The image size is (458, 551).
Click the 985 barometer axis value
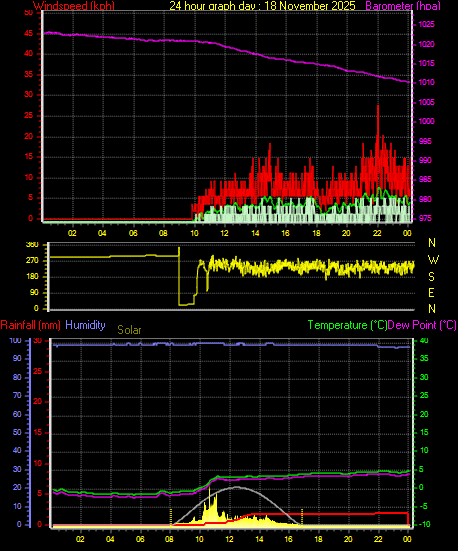tap(425, 180)
